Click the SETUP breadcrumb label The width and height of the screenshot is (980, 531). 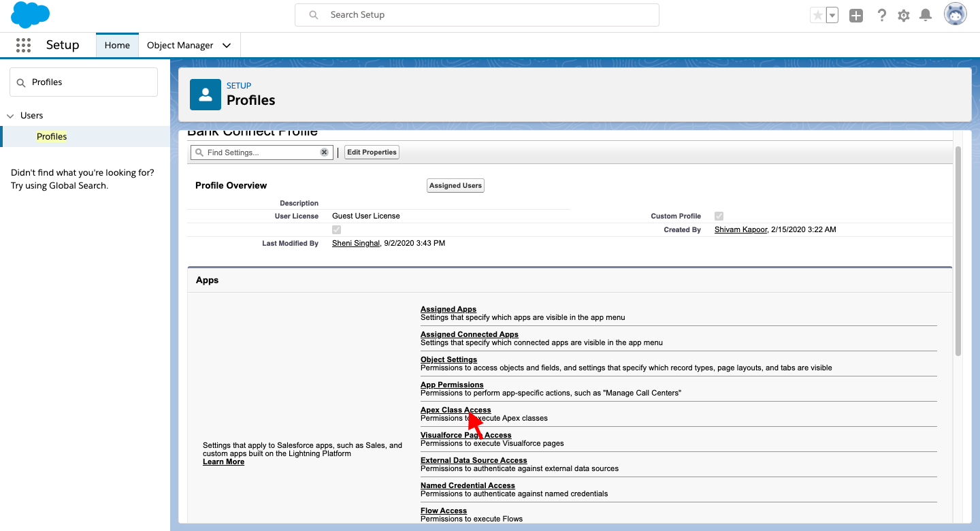239,86
